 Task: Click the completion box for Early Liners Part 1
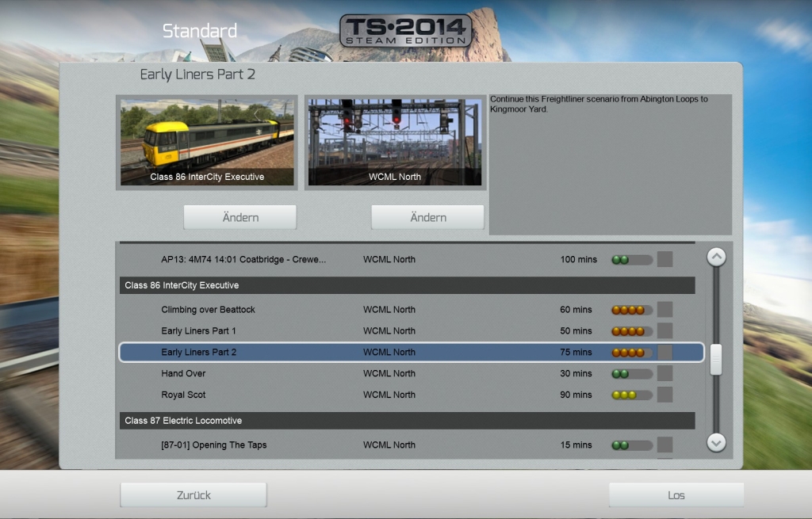665,330
